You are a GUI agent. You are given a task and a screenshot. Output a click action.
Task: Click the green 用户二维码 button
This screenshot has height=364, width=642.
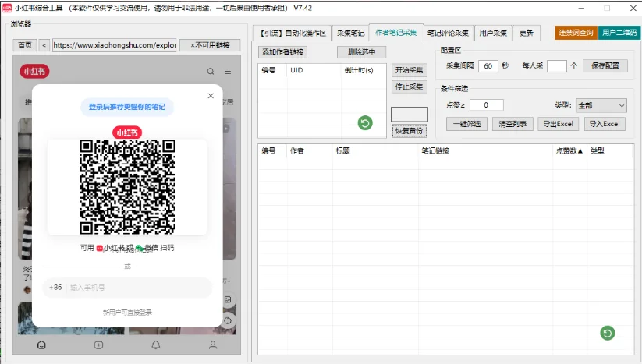[x=619, y=33]
